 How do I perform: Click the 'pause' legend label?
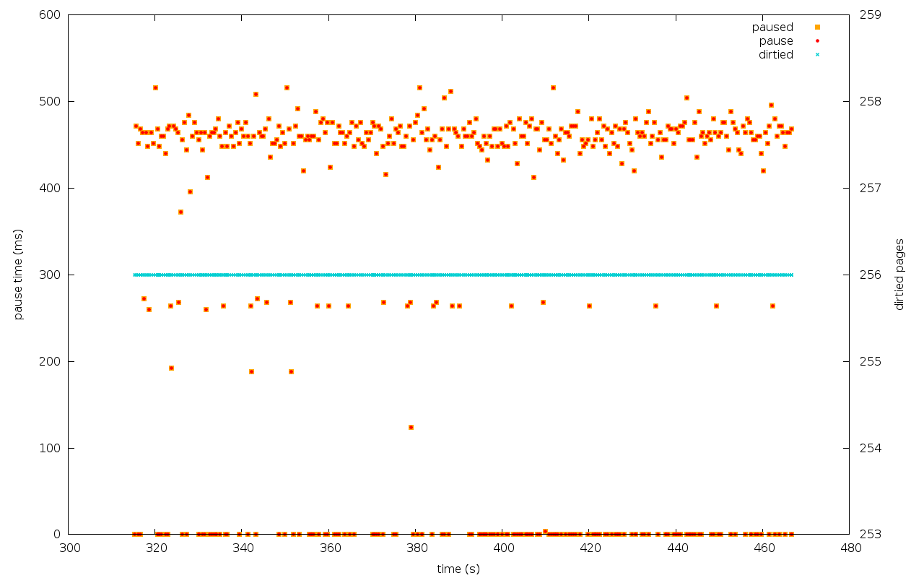pos(776,41)
